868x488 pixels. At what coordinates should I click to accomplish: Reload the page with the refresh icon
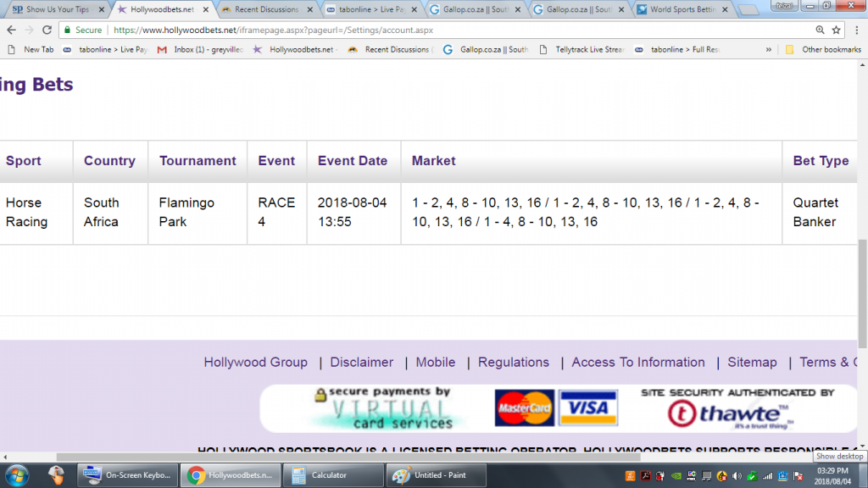coord(47,30)
